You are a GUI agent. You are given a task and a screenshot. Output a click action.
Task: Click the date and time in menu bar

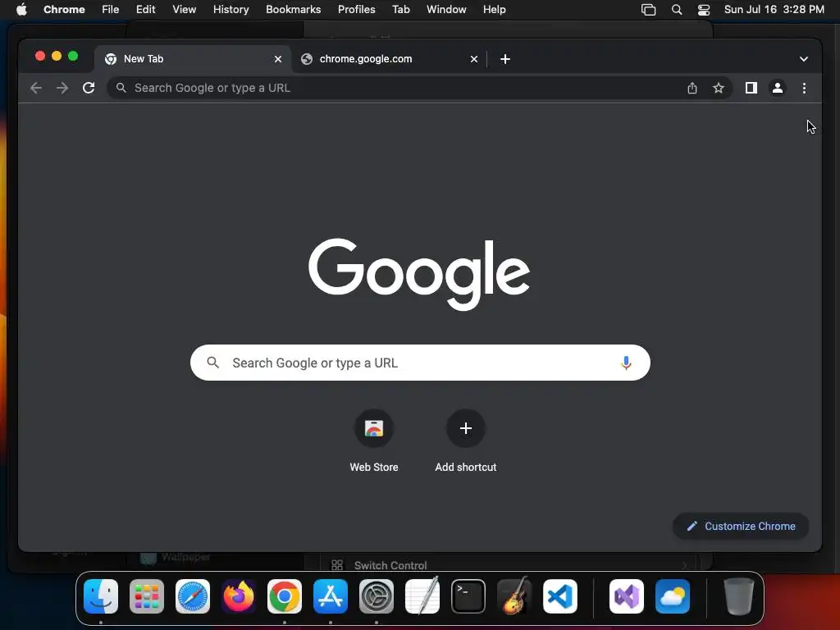pos(774,10)
